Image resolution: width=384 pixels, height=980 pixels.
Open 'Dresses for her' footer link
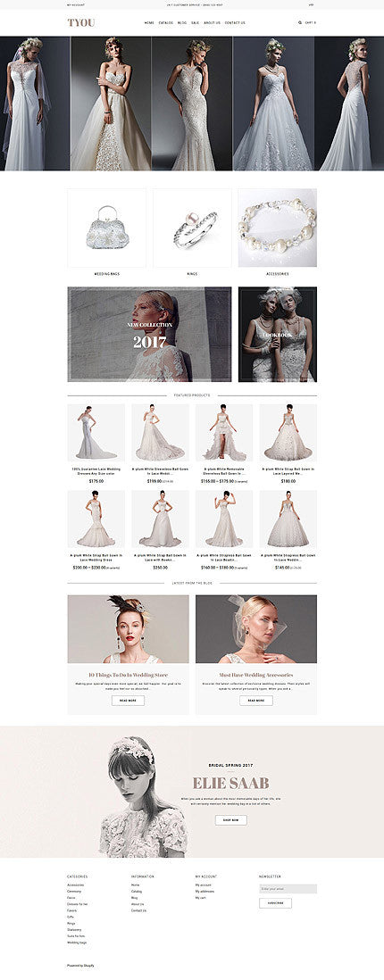(x=78, y=904)
